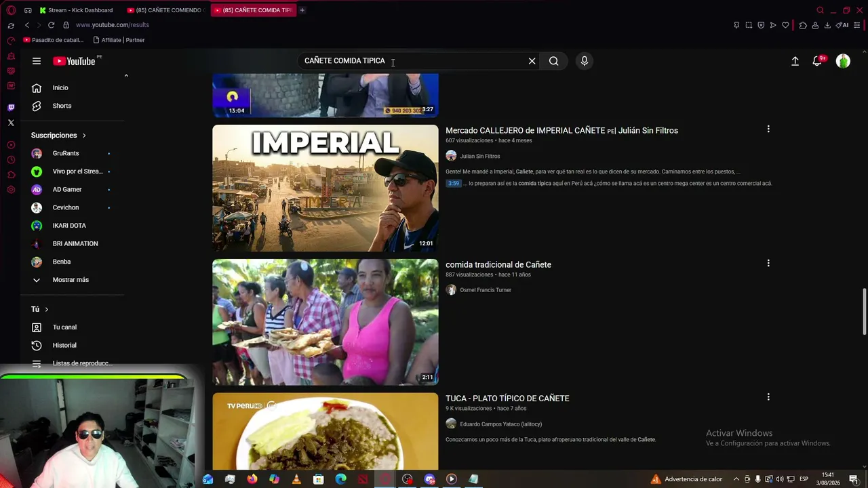Open the Mercado CALLEJERO de IMPERIAL CAÑETE title
Screen dimensions: 868x488
point(561,131)
